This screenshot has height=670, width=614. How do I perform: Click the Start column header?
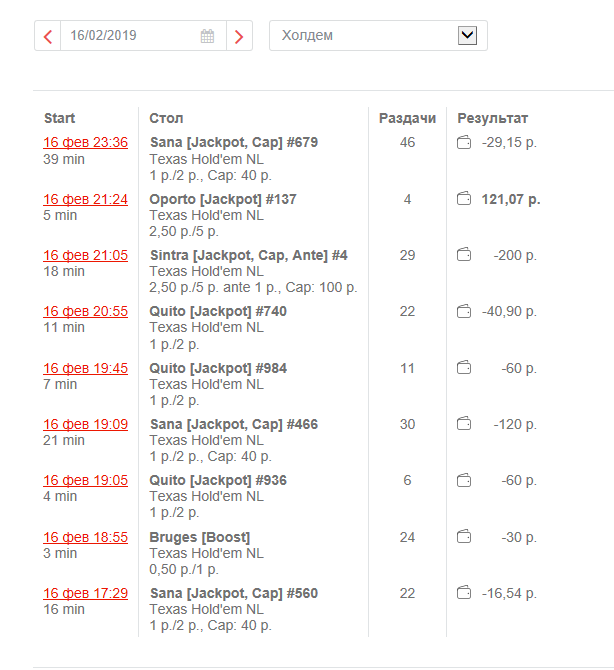[x=59, y=118]
